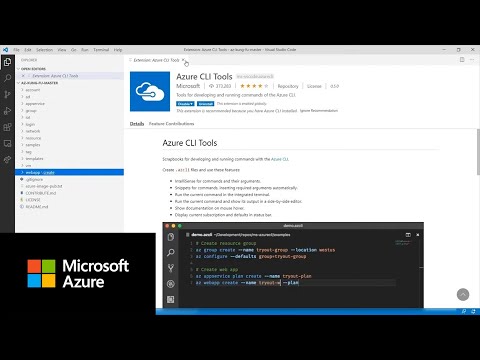Screen dimensions: 480x360
Task: Expand the group folder chevron
Action: tap(22, 111)
